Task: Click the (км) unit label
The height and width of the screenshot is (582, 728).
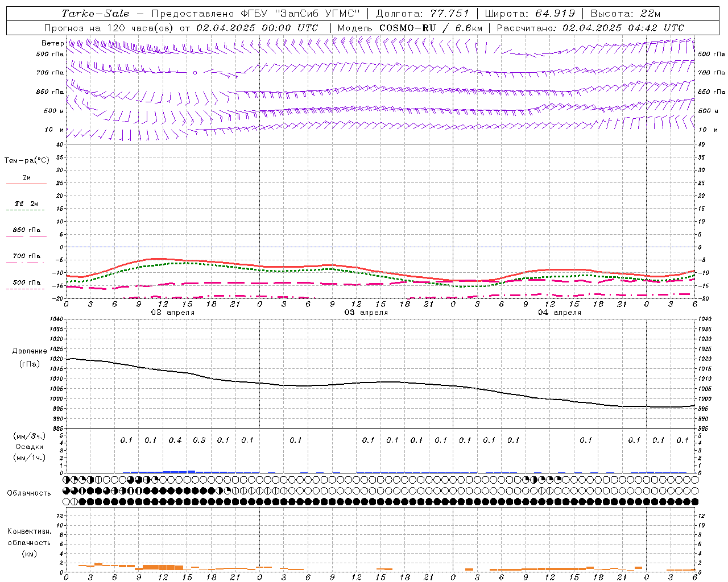Action: tap(29, 554)
